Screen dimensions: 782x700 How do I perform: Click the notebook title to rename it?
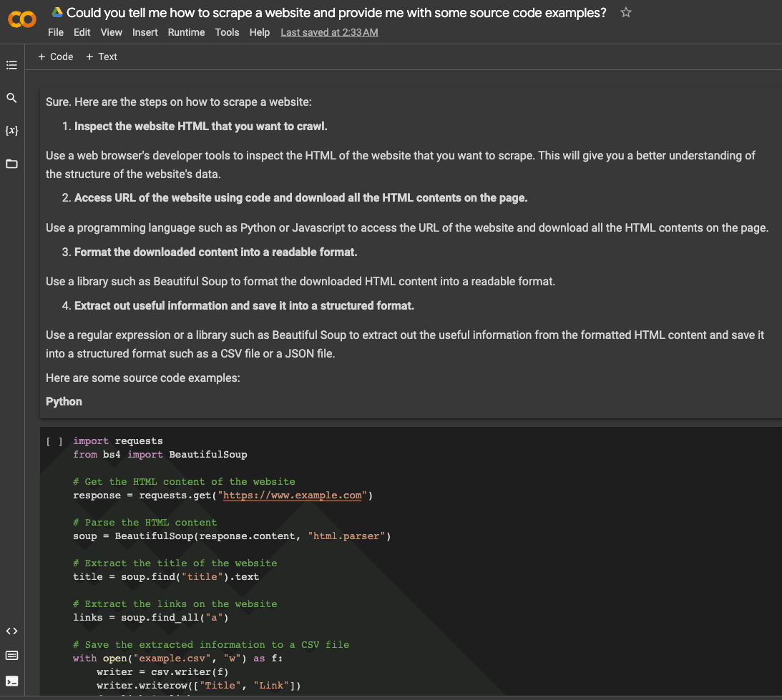(336, 12)
